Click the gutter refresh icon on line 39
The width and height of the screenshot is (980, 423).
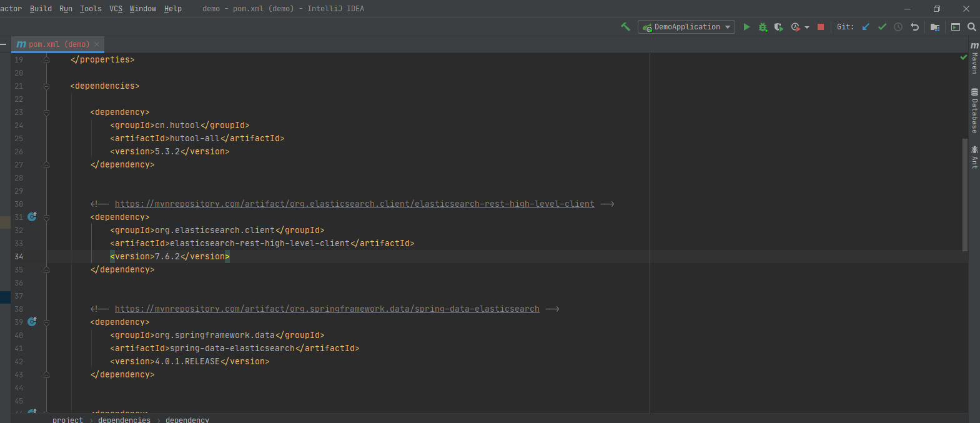(32, 322)
